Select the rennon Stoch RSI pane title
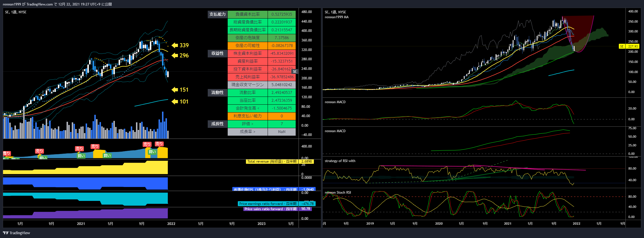The width and height of the screenshot is (644, 238). (x=338, y=192)
